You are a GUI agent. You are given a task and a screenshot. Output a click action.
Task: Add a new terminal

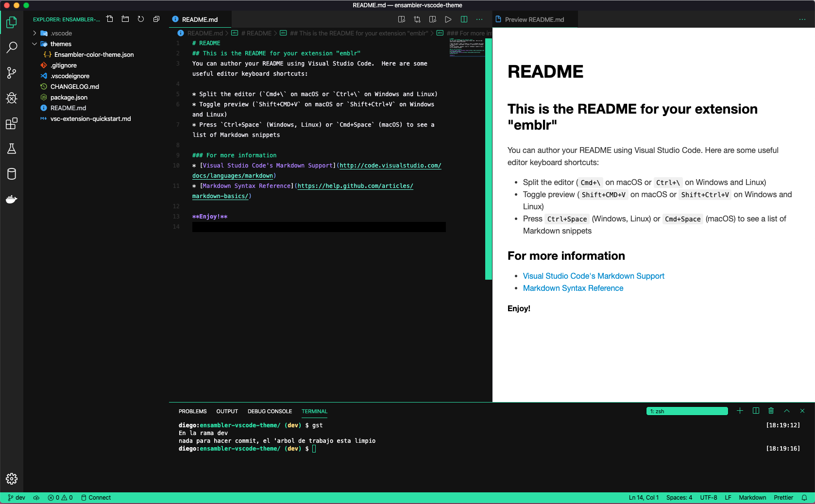(x=740, y=411)
